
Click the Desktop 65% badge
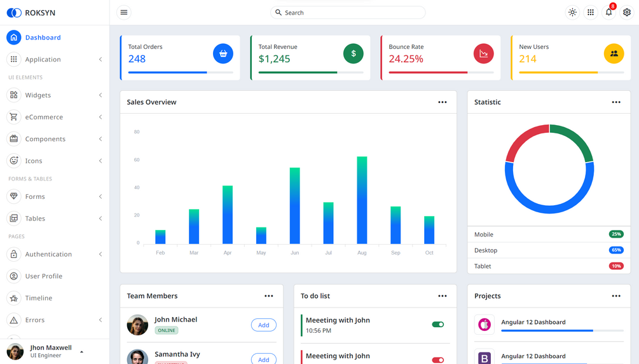pyautogui.click(x=616, y=250)
